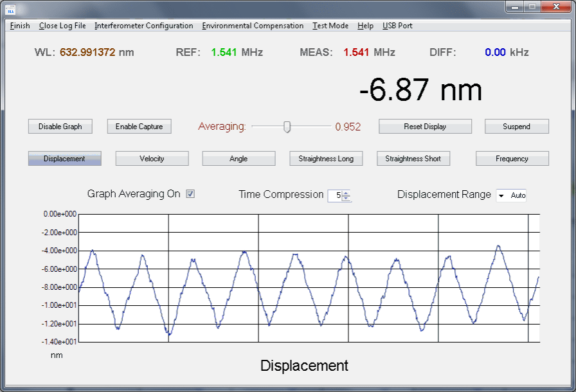Click the Time Compression value field
The height and width of the screenshot is (392, 576).
(x=335, y=196)
